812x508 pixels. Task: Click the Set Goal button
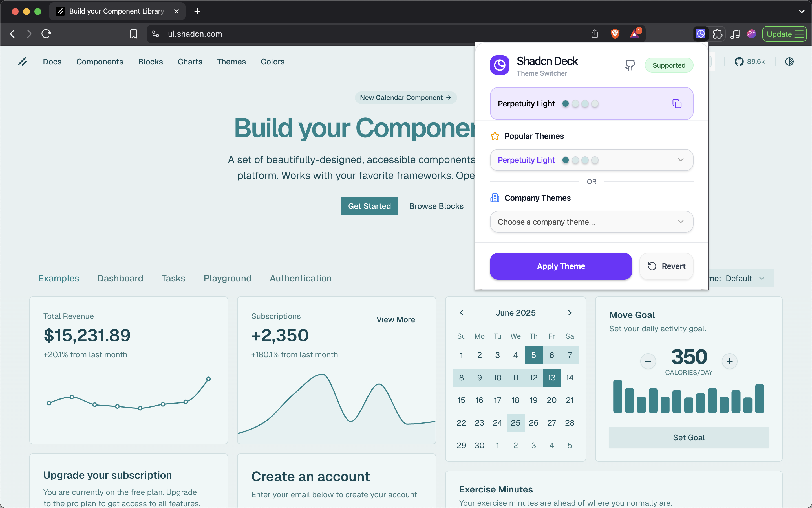click(689, 437)
